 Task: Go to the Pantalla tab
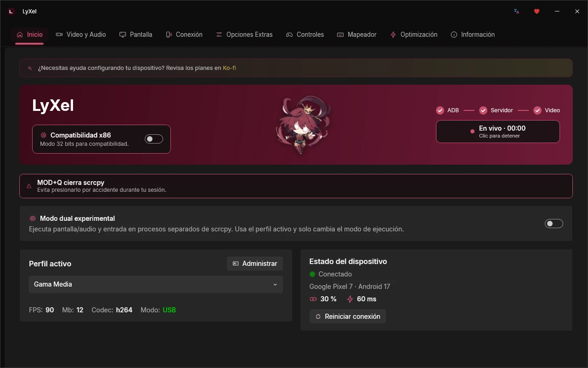pyautogui.click(x=136, y=34)
